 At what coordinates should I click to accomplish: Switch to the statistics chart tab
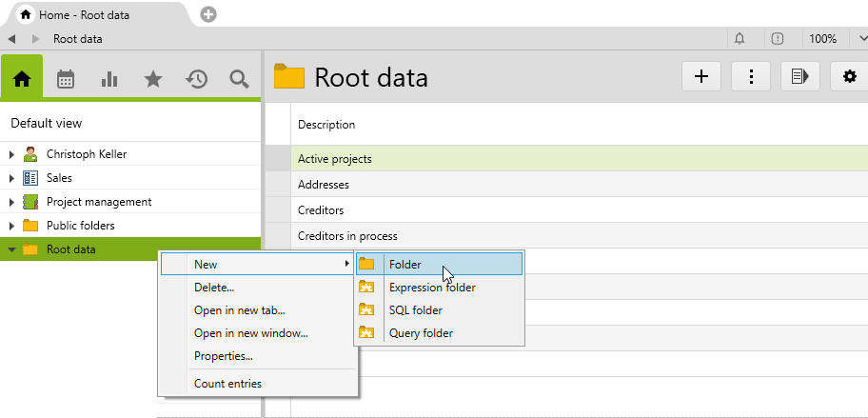pos(109,79)
